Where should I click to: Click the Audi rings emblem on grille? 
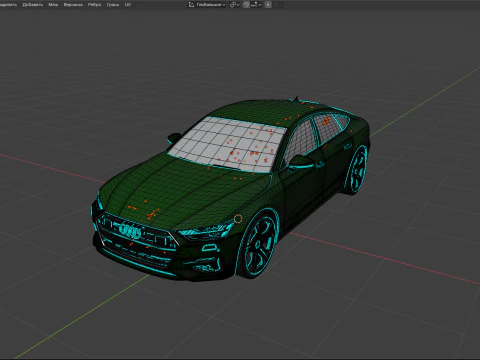click(x=130, y=230)
